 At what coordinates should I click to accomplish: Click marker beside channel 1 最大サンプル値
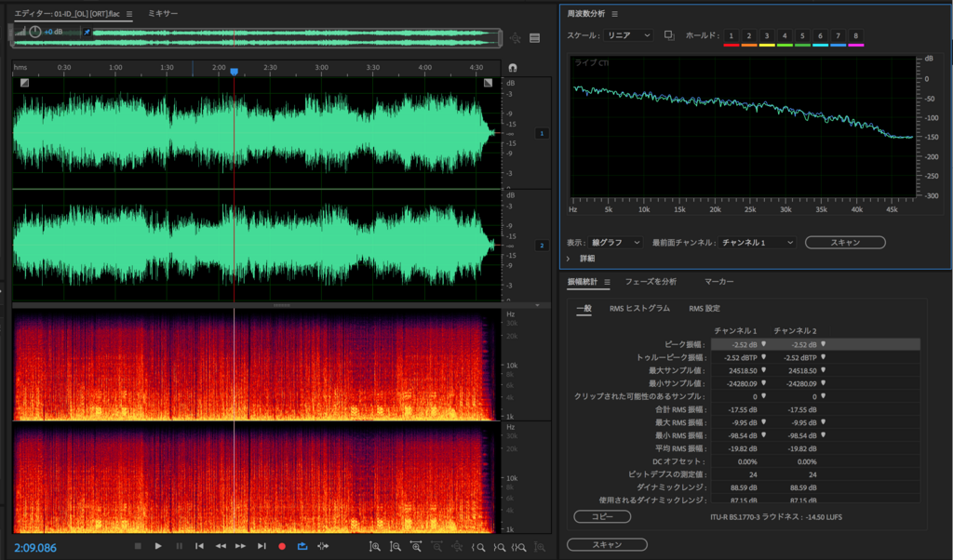pyautogui.click(x=763, y=370)
